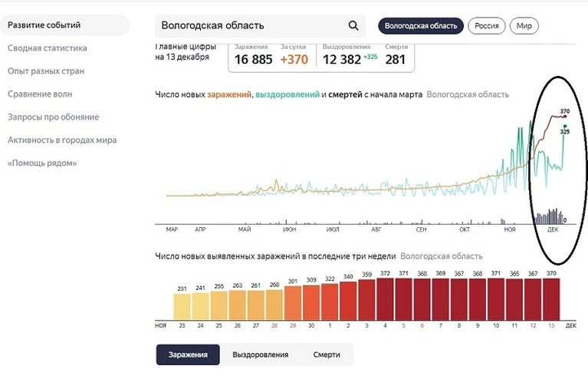Screen dimensions: 588x379
Task: Click the December 4 bar labeled 372
Action: (x=385, y=299)
